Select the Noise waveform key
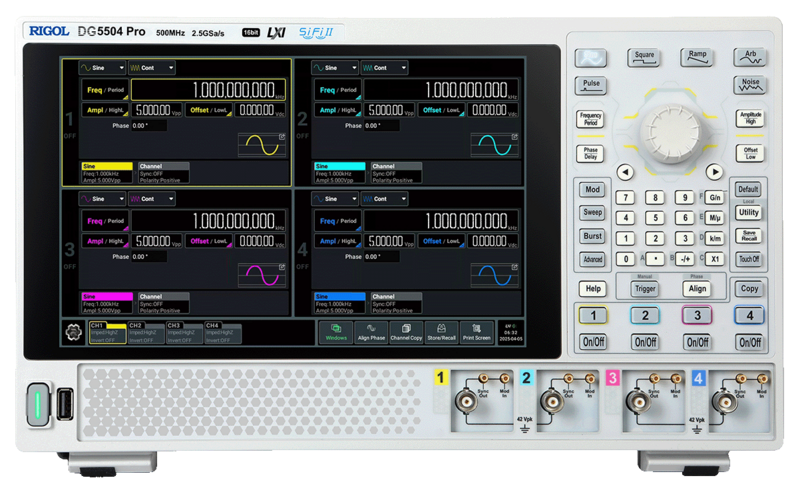Image resolution: width=800 pixels, height=496 pixels. [750, 85]
